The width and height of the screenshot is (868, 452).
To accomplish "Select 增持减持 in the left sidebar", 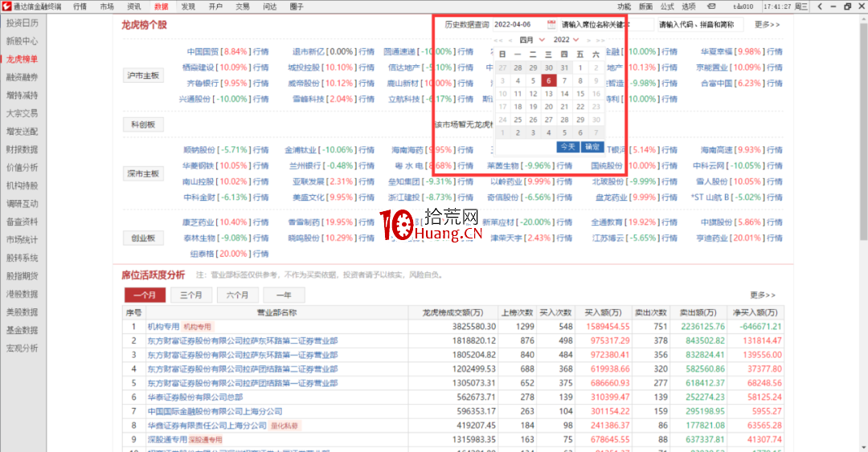I will (23, 96).
